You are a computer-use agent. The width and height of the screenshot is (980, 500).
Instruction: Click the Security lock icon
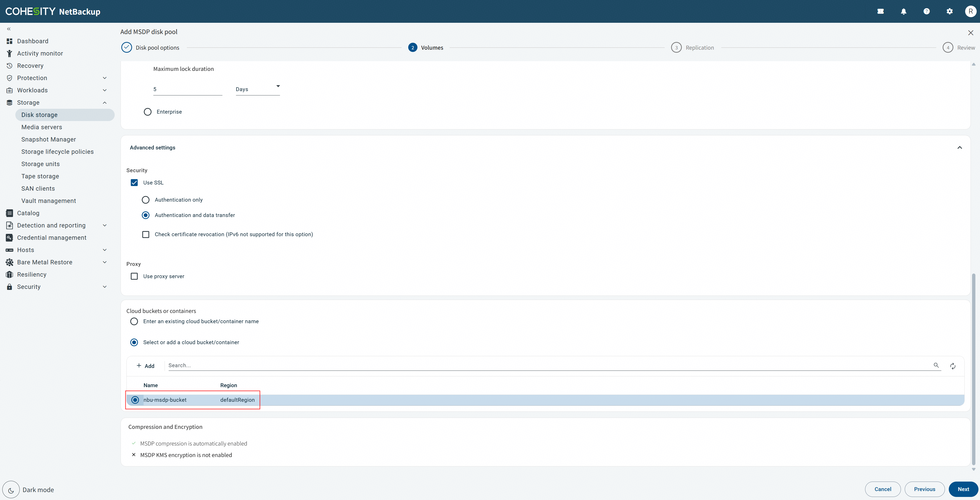[9, 287]
